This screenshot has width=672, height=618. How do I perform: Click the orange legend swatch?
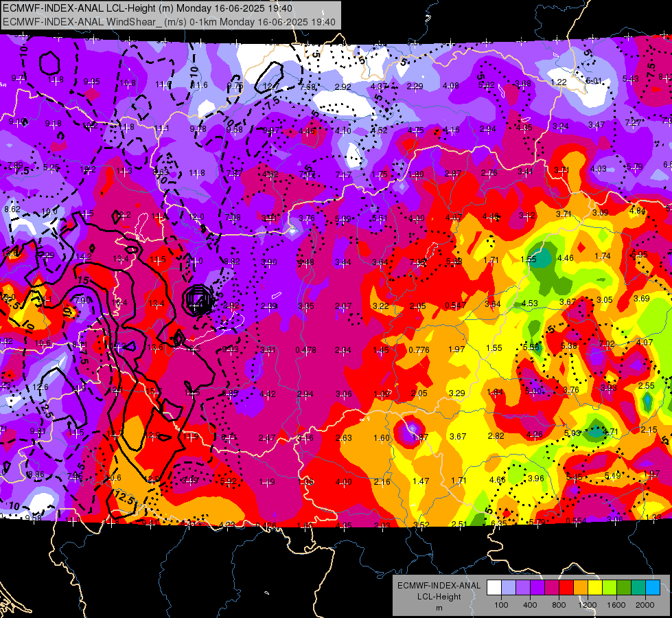[581, 588]
